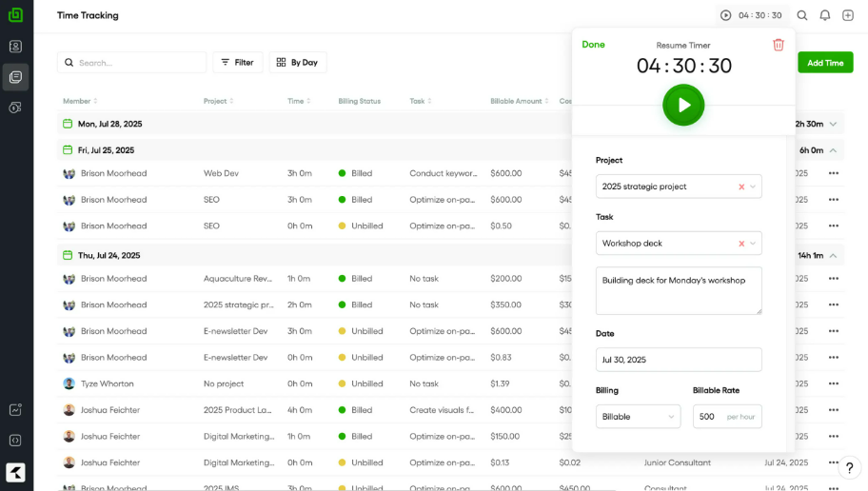This screenshot has width=868, height=491.
Task: Open the reports chart sidebar icon
Action: point(15,409)
